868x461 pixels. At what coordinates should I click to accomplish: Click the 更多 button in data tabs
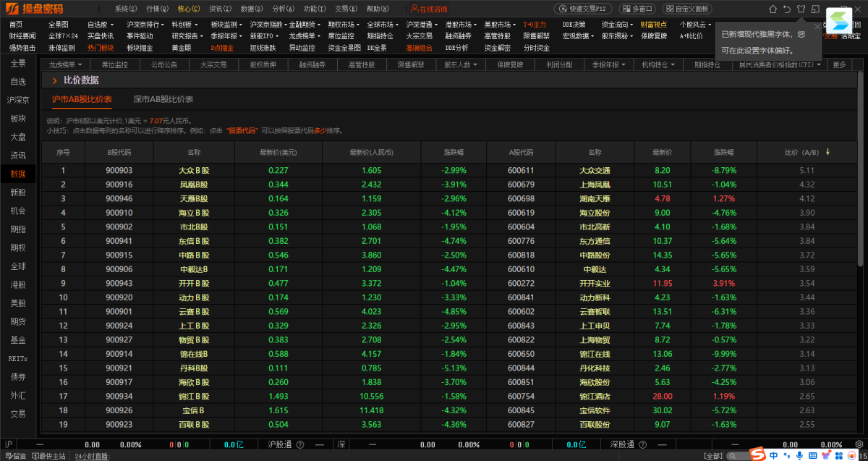tap(839, 64)
